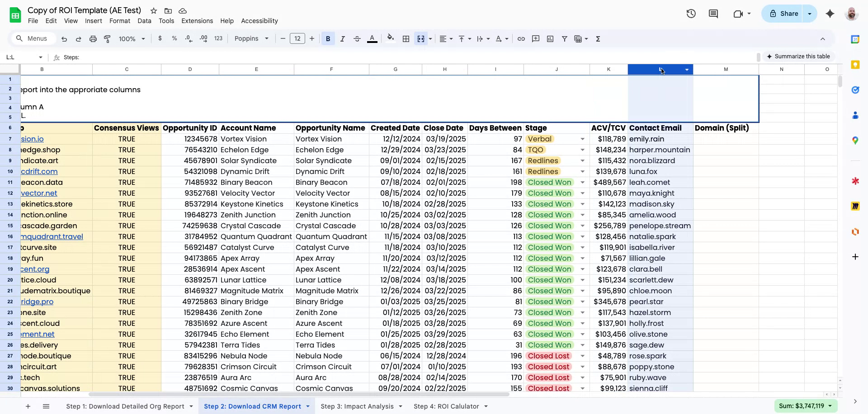Click the functions sigma icon
Screen dimensions: 868x414
(598, 39)
